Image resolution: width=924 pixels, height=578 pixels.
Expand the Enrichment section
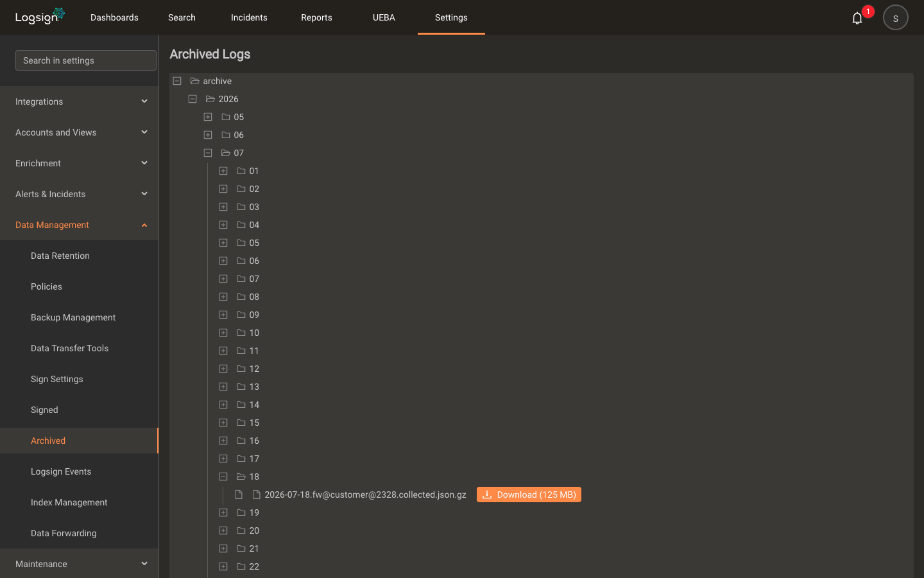(x=80, y=163)
